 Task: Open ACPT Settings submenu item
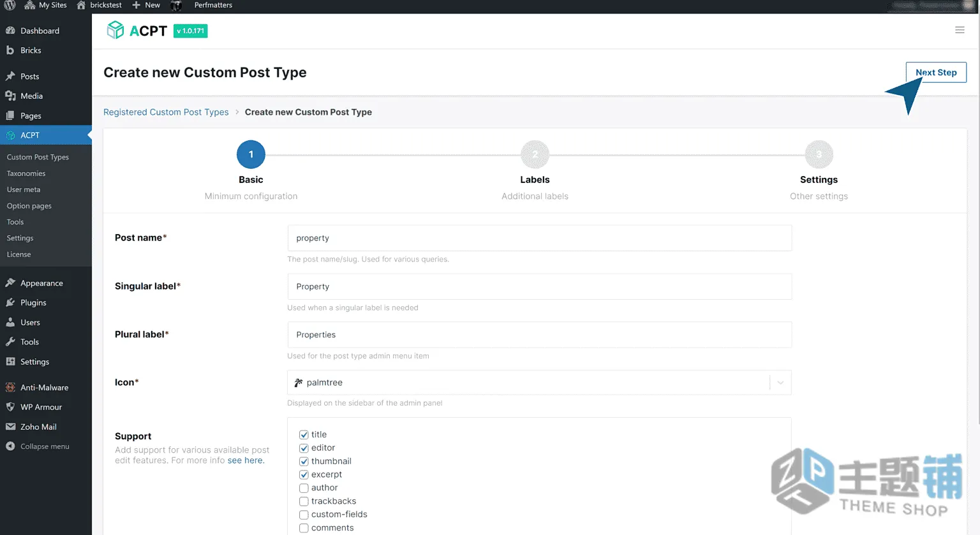point(20,238)
